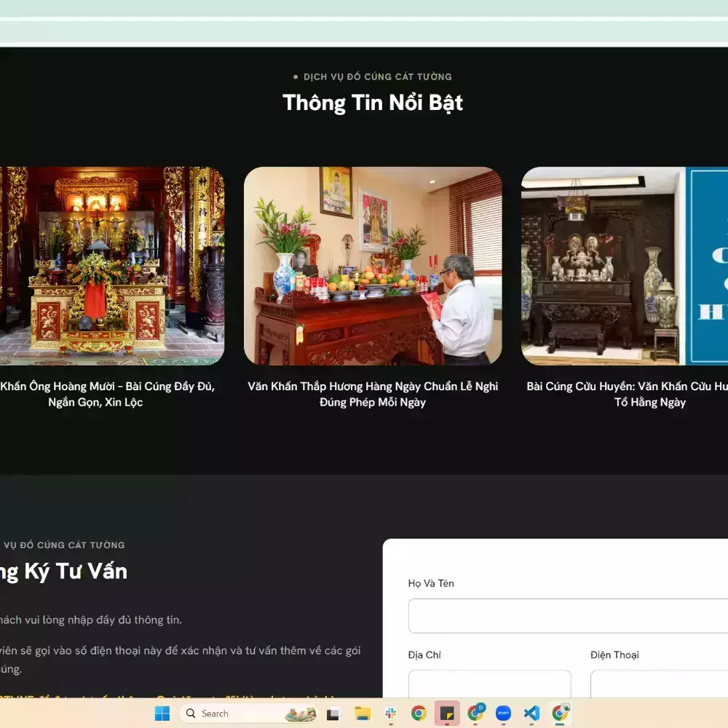Open Task View in the taskbar
The image size is (728, 728).
point(333,713)
